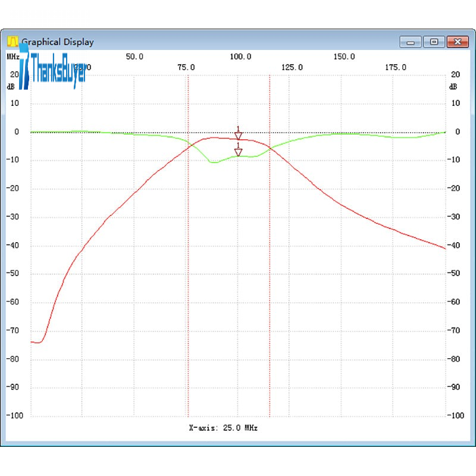Viewport: 476px width, 476px height.
Task: Maximize the Graphical Display window
Action: click(434, 42)
